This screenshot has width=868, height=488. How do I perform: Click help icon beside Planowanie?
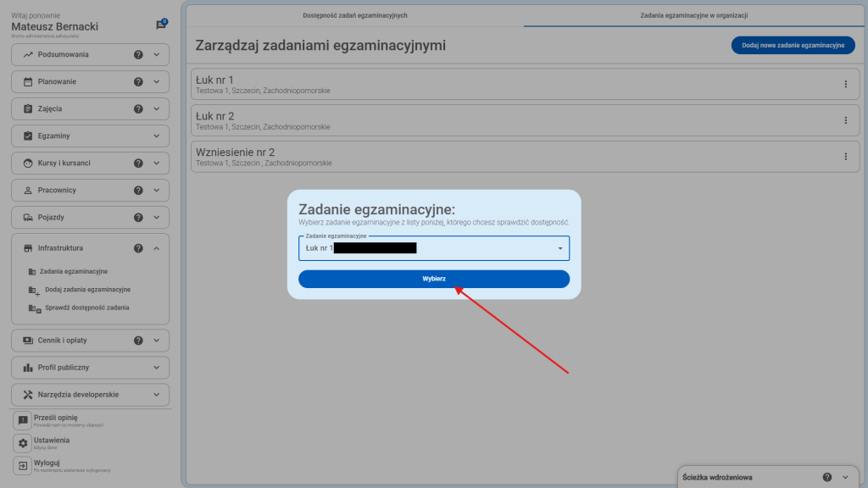[138, 82]
